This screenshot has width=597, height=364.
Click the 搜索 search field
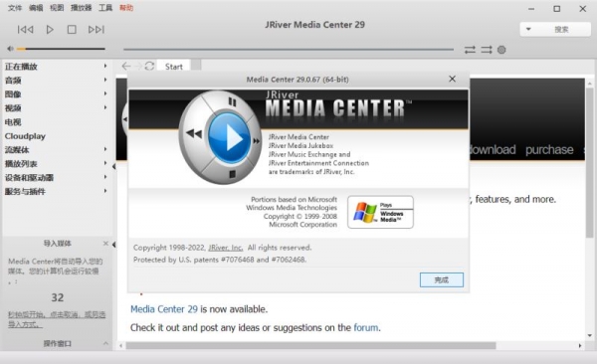562,29
